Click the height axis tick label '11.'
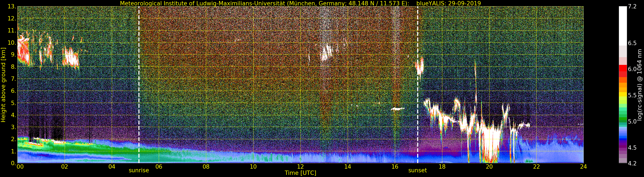Screen dimensions: 644x177 tap(12, 31)
